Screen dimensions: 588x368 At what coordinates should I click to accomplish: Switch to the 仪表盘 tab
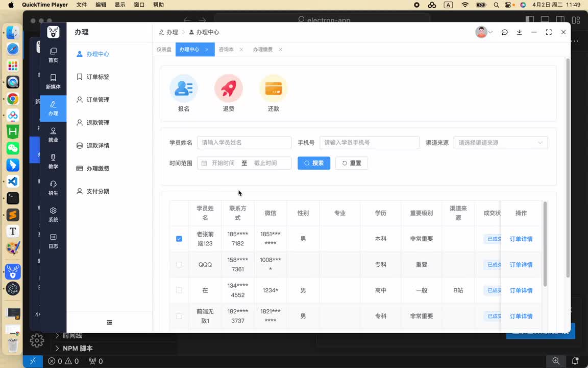pos(164,50)
